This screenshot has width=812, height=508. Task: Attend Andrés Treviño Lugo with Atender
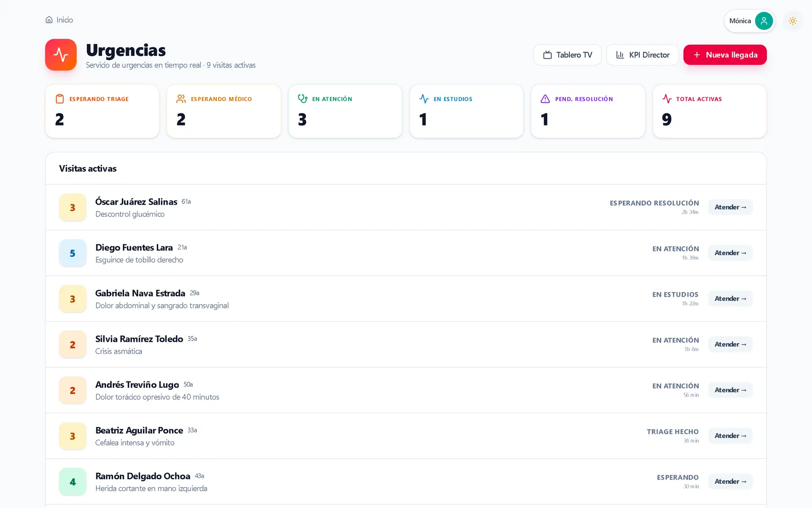(730, 390)
